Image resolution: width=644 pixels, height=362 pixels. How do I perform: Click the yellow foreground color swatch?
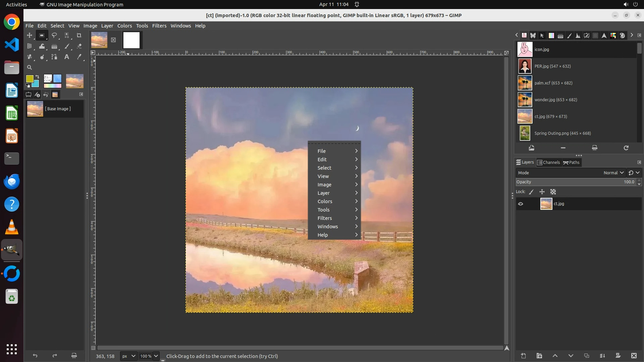tap(30, 78)
